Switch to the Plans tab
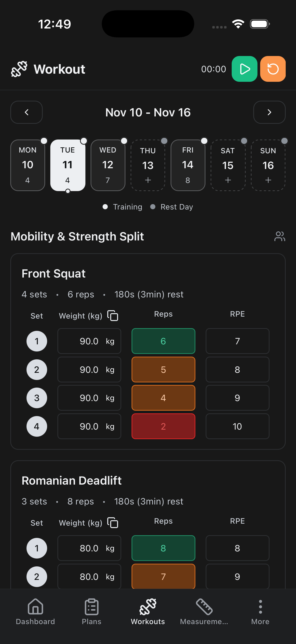The width and height of the screenshot is (296, 644). pos(91,611)
